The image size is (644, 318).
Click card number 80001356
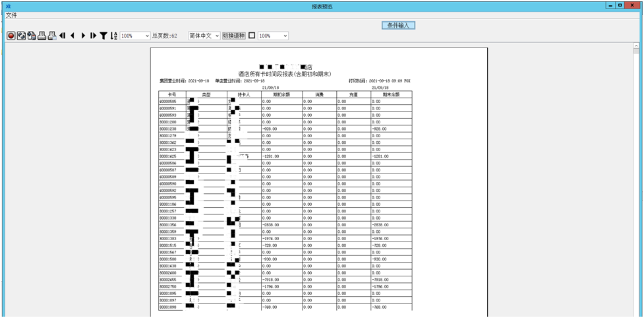click(167, 225)
